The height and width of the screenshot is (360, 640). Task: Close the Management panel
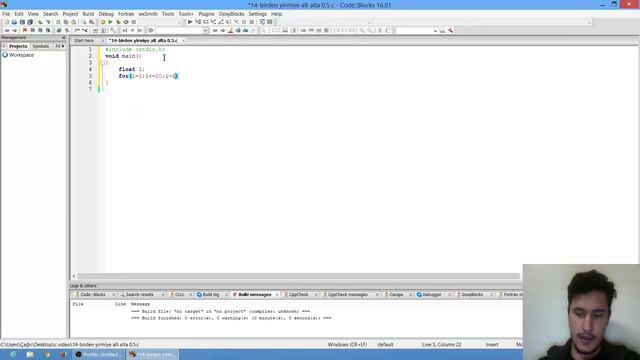point(64,38)
